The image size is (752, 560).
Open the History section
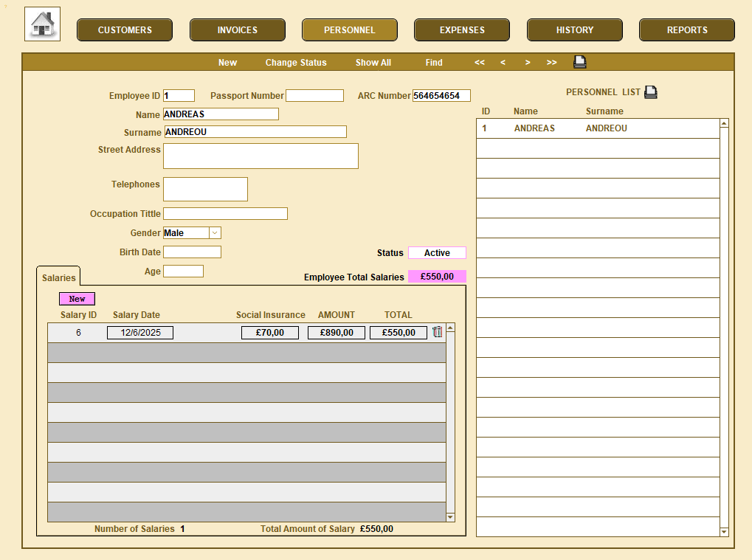click(575, 30)
